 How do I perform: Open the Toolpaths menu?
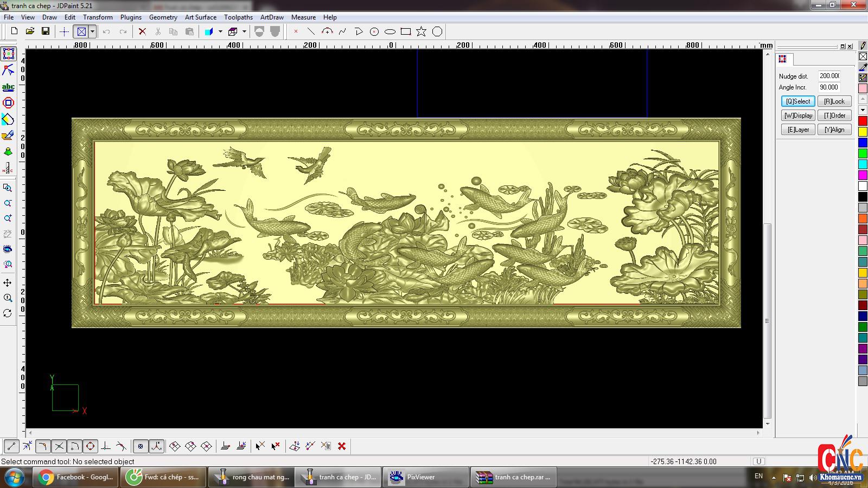click(238, 17)
